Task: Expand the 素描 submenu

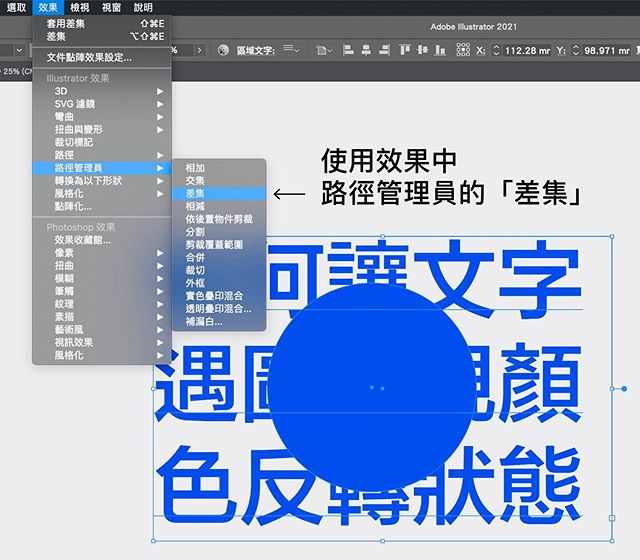Action: [x=102, y=317]
